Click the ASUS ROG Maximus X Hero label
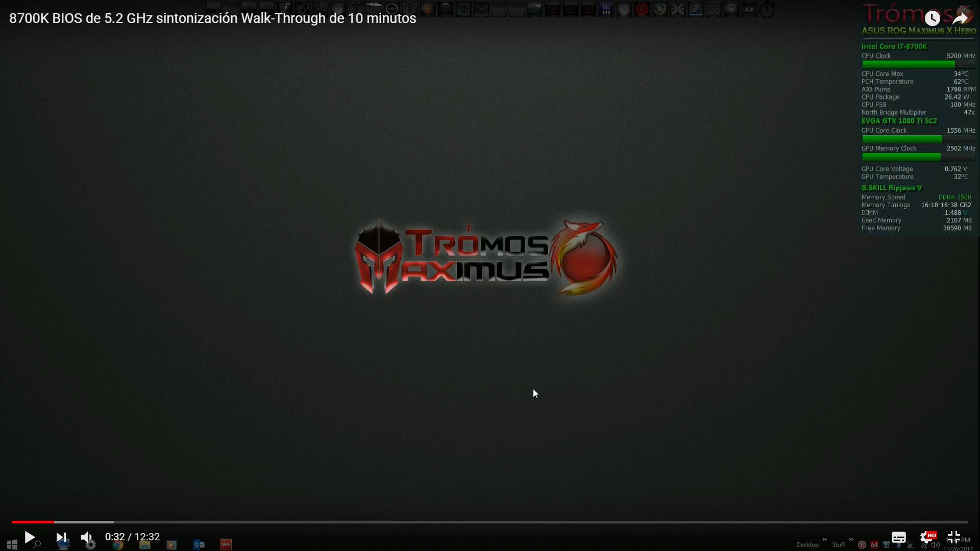 [x=919, y=31]
